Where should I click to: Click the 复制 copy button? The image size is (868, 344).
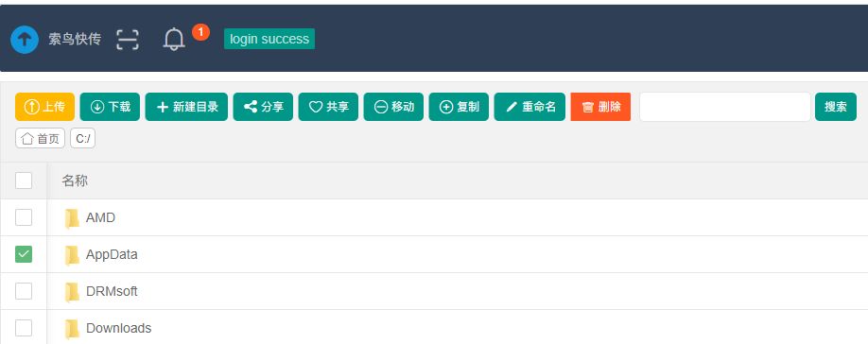point(459,107)
